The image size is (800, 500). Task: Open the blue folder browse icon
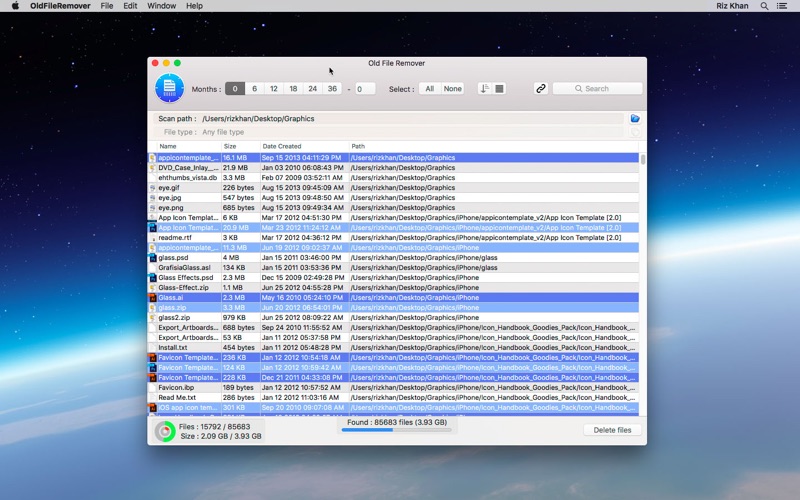point(635,119)
